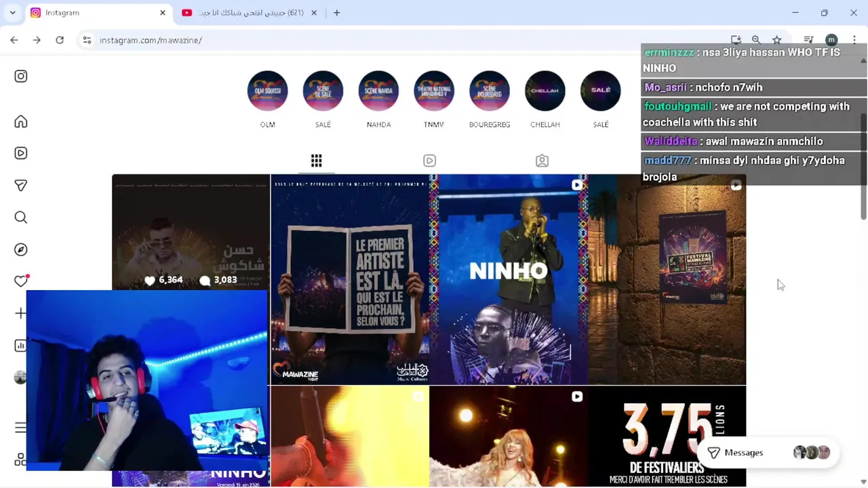Screen dimensions: 868x488
Task: Open Notifications heart icon
Action: pos(21,281)
